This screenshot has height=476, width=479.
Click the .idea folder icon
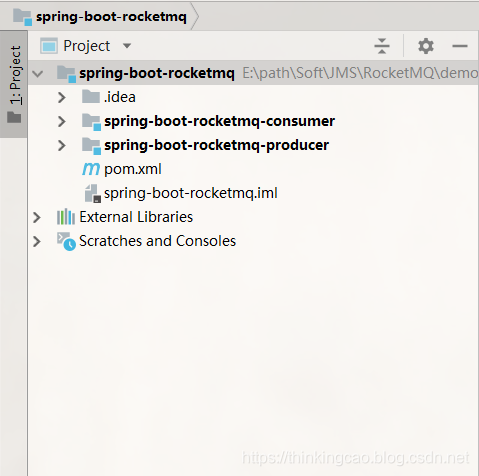pyautogui.click(x=91, y=97)
